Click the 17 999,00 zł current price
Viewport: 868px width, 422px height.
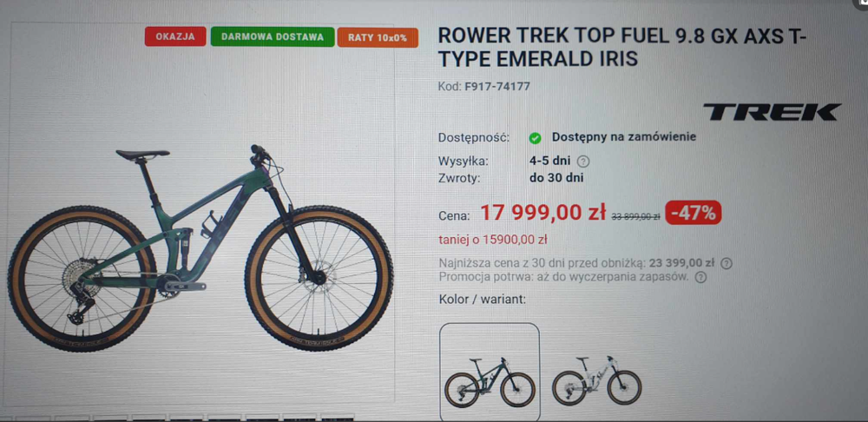[x=542, y=213]
